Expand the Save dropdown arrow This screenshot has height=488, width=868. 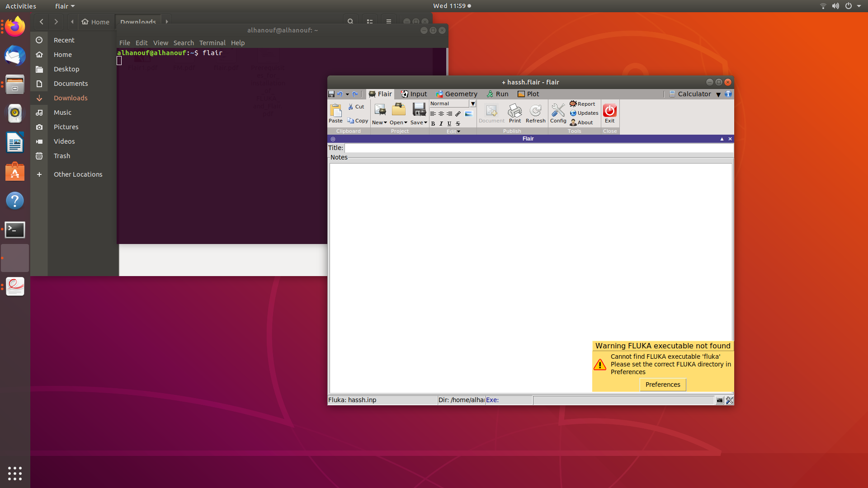[425, 123]
